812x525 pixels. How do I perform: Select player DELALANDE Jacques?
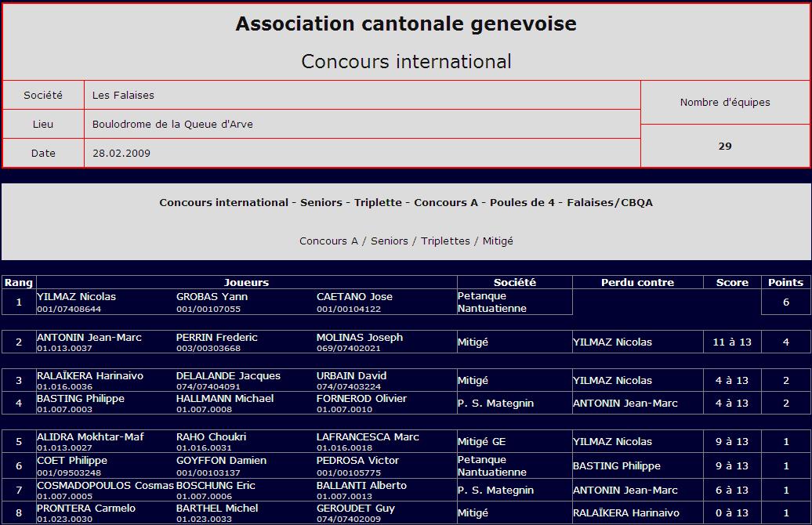click(228, 376)
